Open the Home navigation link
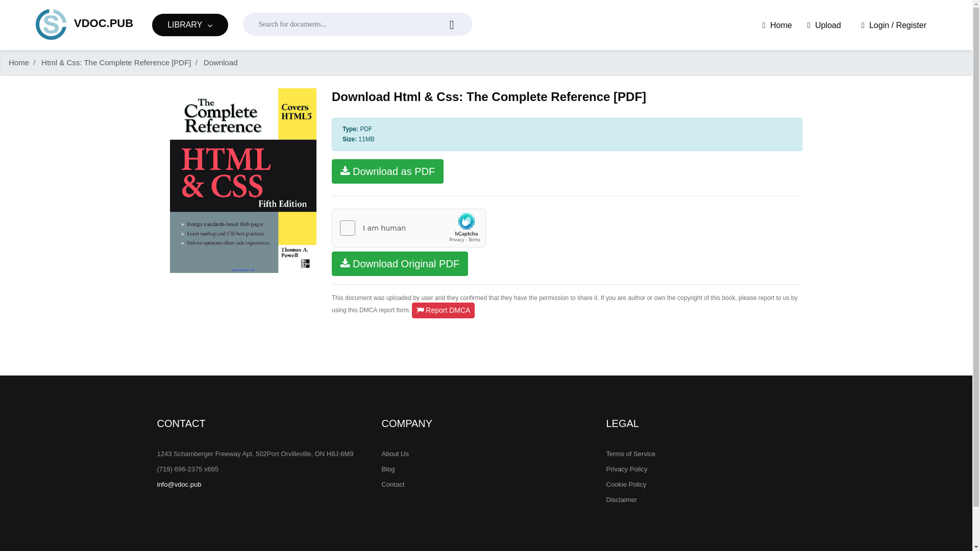The width and height of the screenshot is (980, 551). pyautogui.click(x=777, y=26)
